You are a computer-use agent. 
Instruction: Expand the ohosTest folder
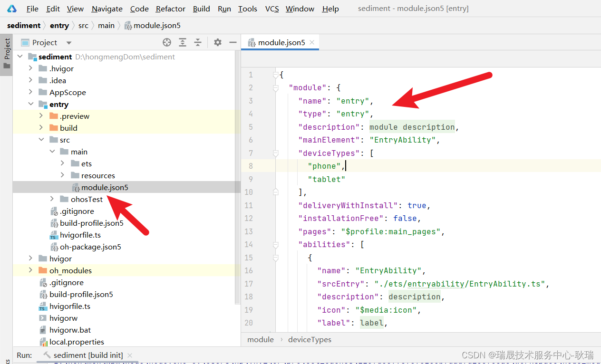pyautogui.click(x=52, y=199)
